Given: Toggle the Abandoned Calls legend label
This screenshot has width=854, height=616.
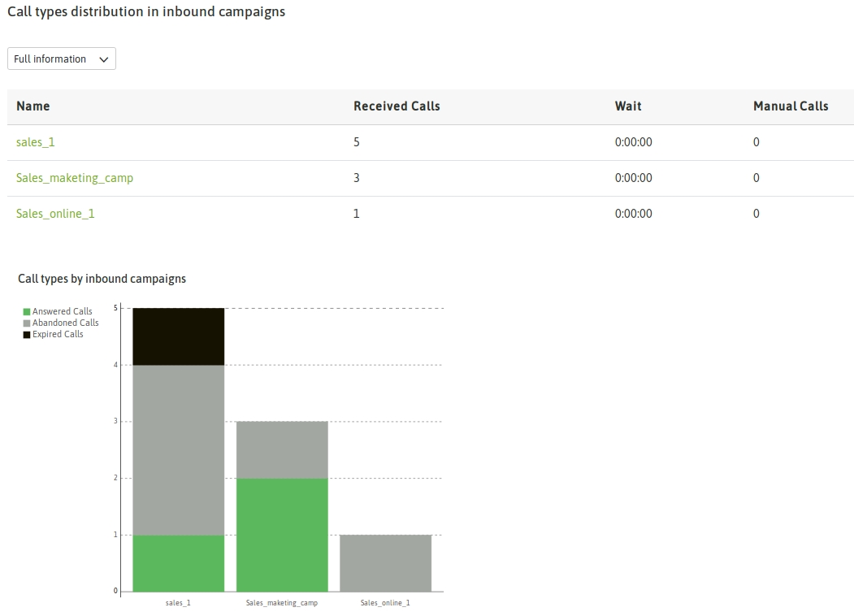Looking at the screenshot, I should (65, 323).
